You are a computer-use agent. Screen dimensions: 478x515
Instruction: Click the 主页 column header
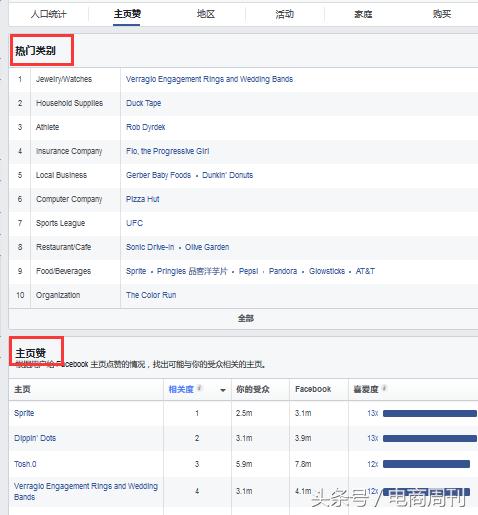click(x=22, y=389)
